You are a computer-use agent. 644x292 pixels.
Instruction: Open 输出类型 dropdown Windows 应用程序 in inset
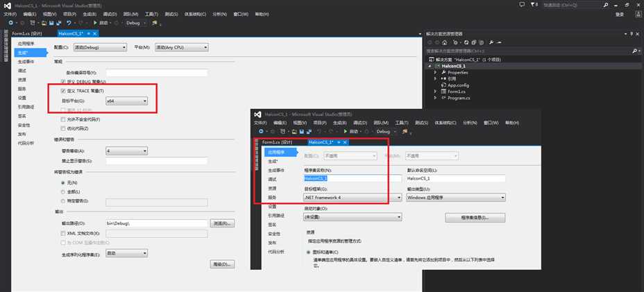455,198
